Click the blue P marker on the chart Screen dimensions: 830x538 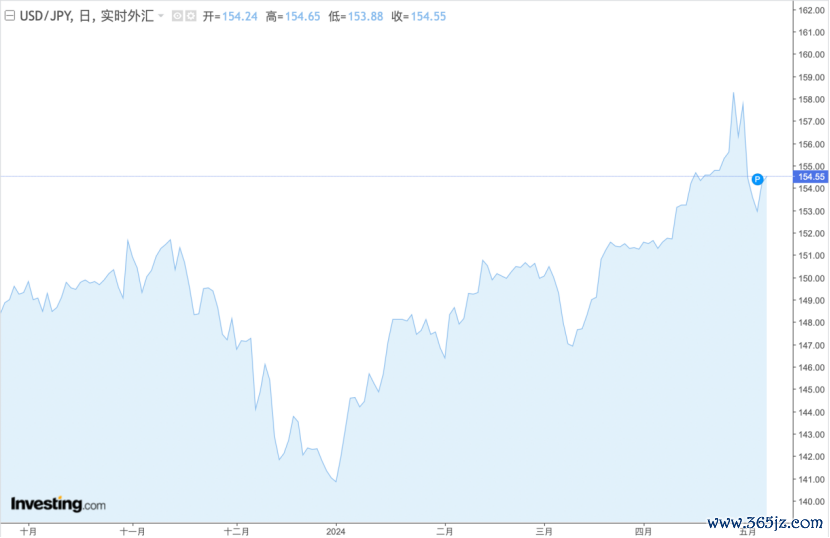[x=757, y=179]
